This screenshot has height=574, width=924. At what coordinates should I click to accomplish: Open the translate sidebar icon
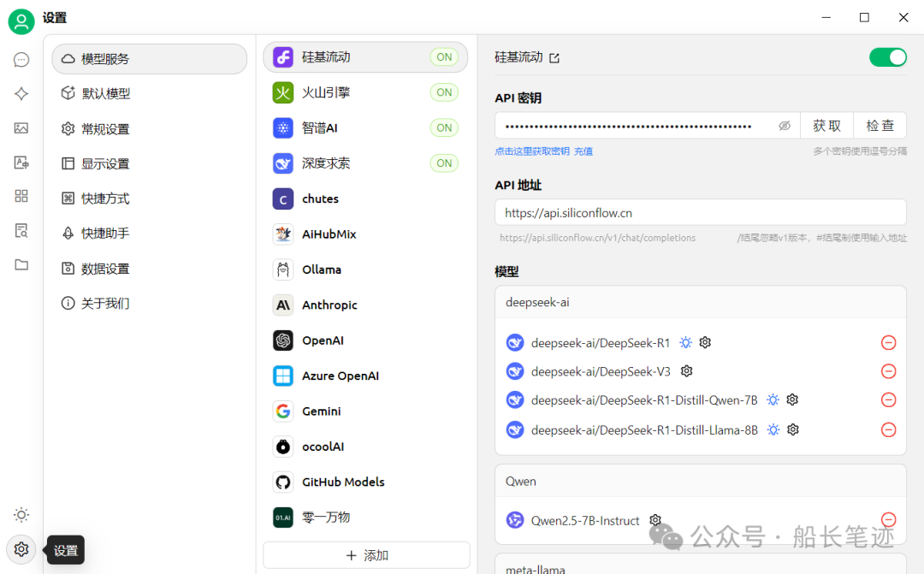21,162
